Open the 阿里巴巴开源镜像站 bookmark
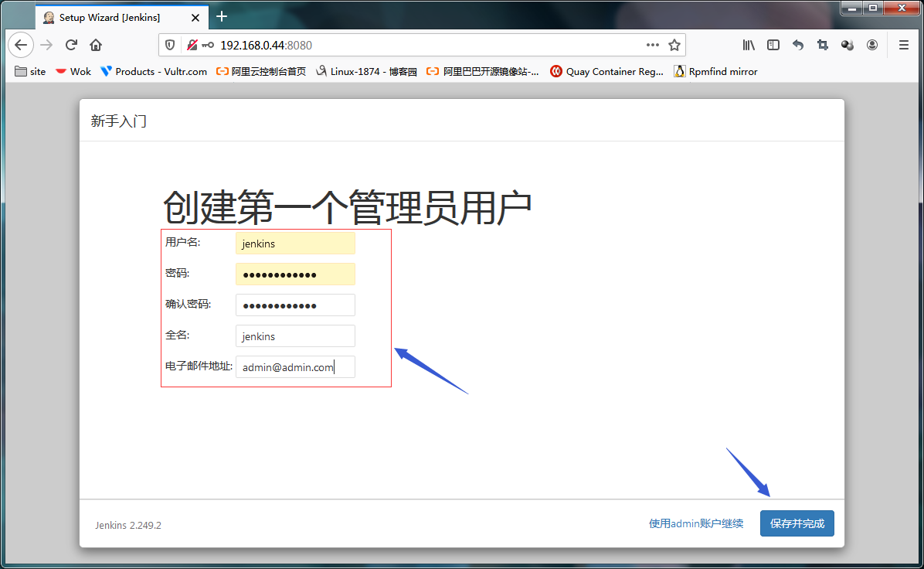This screenshot has height=569, width=924. (483, 71)
